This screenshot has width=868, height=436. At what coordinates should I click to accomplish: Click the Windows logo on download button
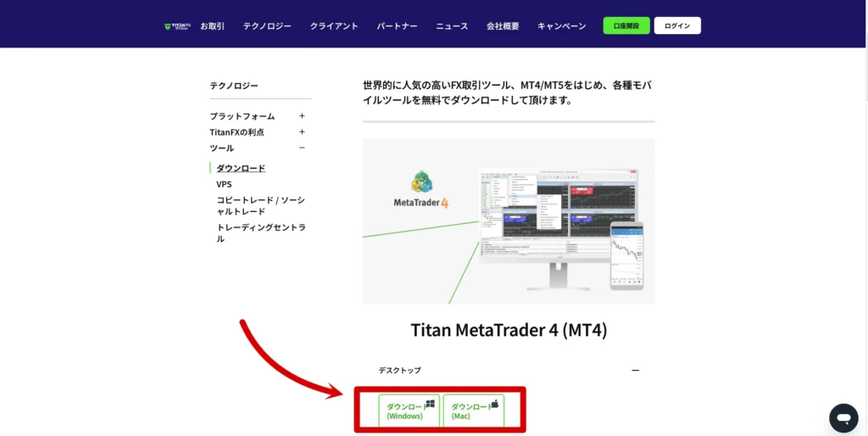pos(430,404)
